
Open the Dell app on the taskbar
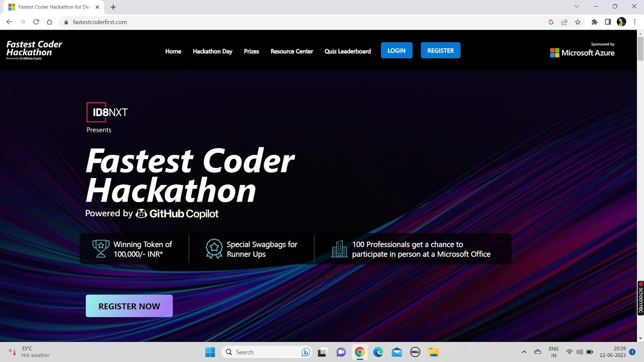point(415,352)
